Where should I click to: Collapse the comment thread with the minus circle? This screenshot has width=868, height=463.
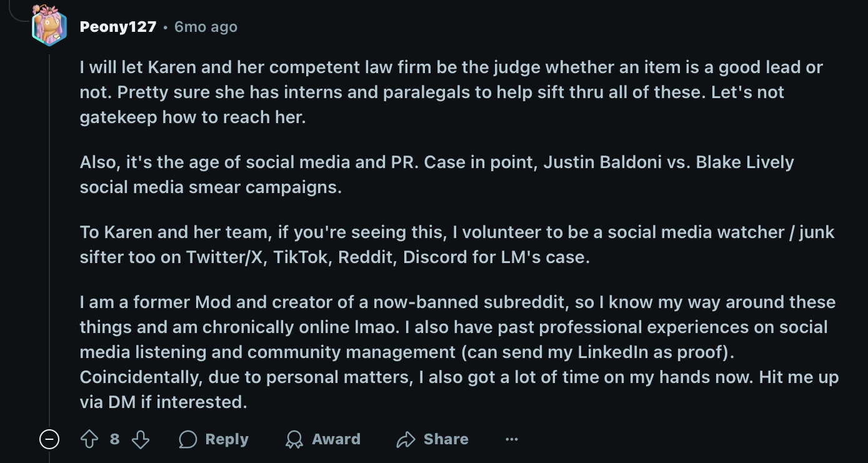(x=49, y=439)
